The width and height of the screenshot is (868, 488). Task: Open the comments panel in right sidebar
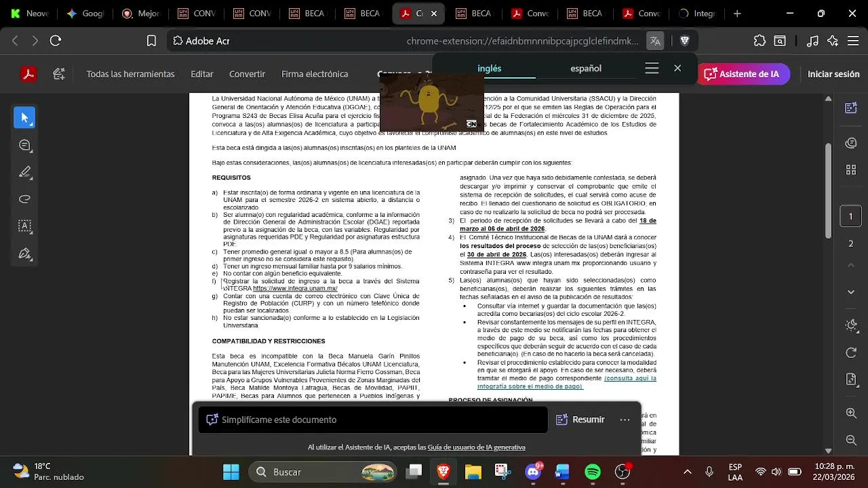[851, 143]
